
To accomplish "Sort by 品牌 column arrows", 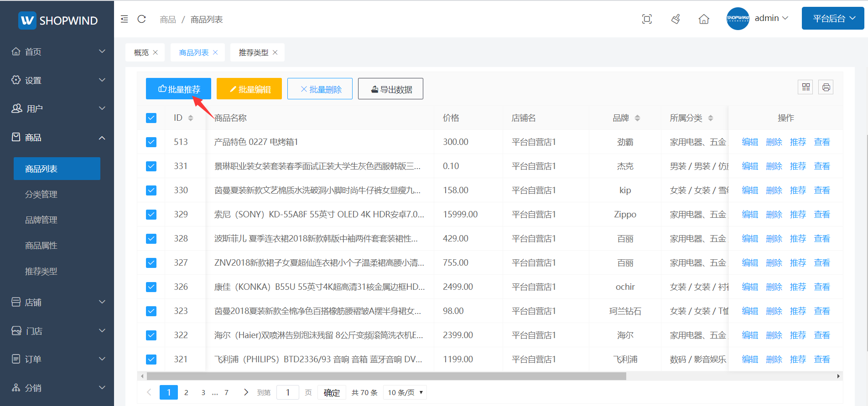I will pyautogui.click(x=637, y=118).
